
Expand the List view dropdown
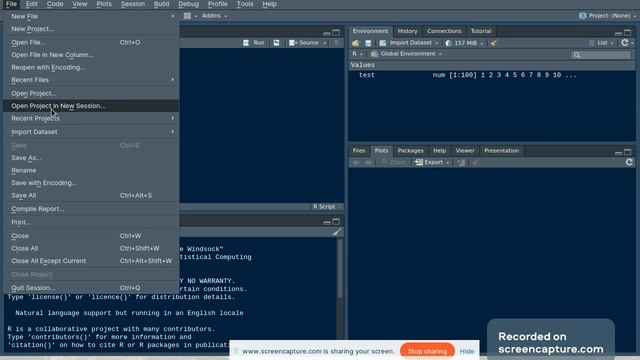pos(602,43)
